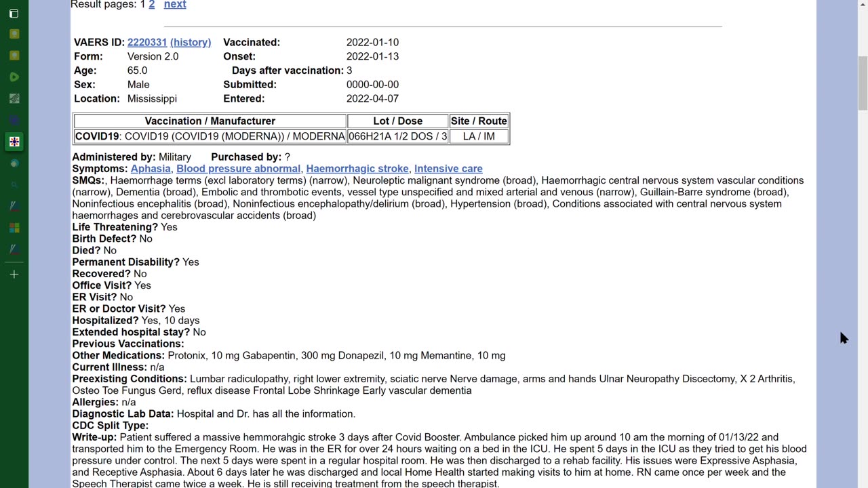Image resolution: width=868 pixels, height=488 pixels.
Task: Select the LA / IM table cell
Action: point(479,136)
